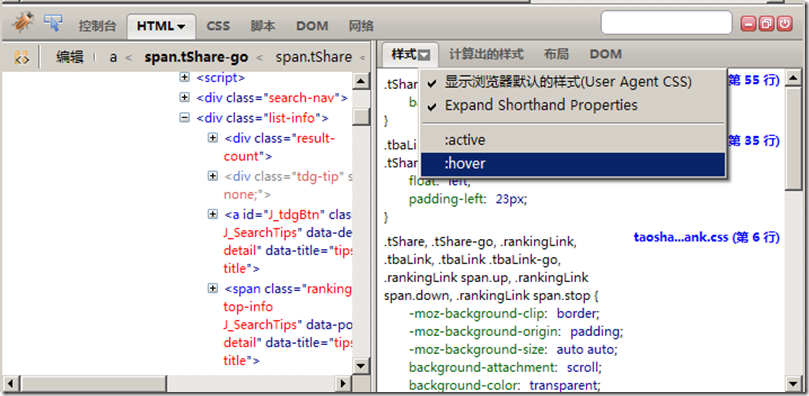Select the div class search-nav element
The height and width of the screenshot is (396, 809).
click(x=272, y=98)
